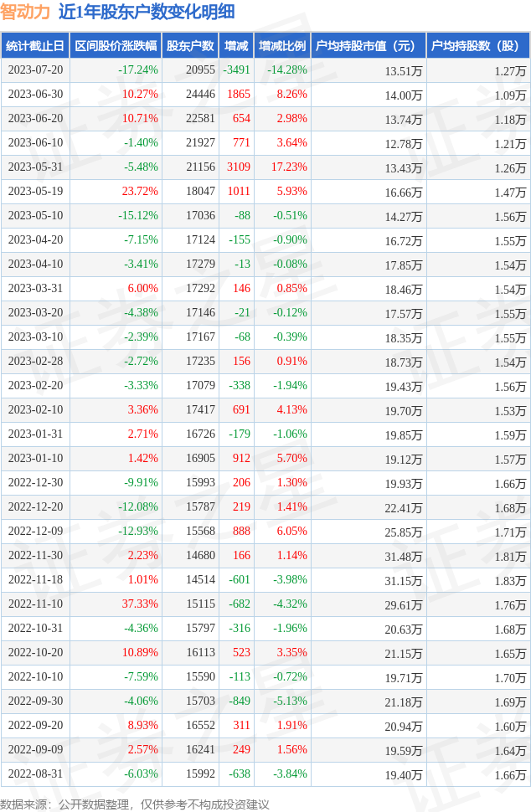This screenshot has width=531, height=812.
Task: Select the ratio -0.08%
Action: (x=290, y=264)
